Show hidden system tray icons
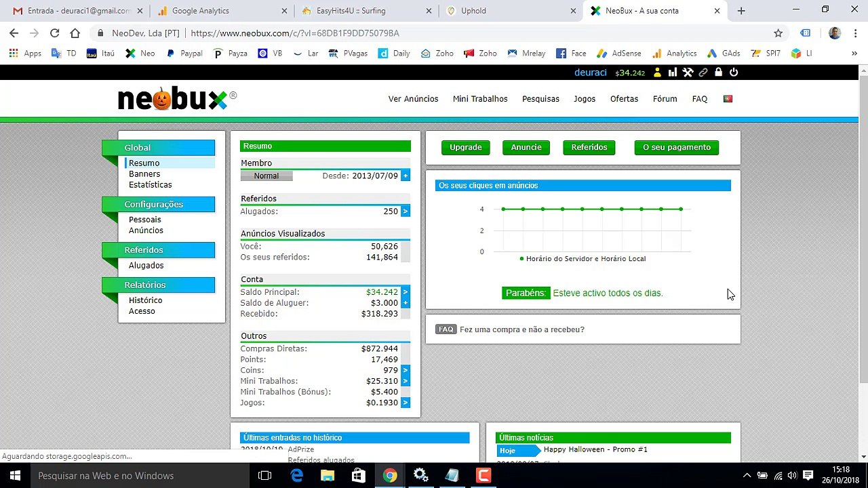 click(747, 476)
